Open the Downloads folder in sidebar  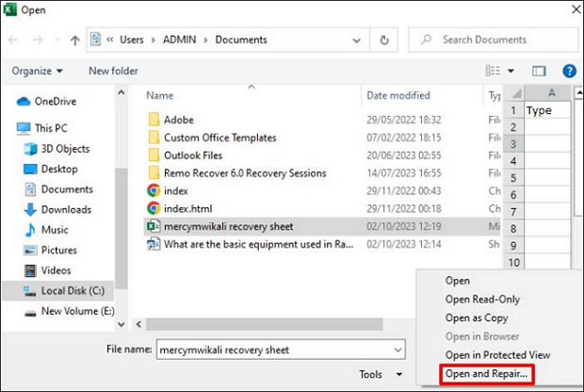tap(66, 209)
